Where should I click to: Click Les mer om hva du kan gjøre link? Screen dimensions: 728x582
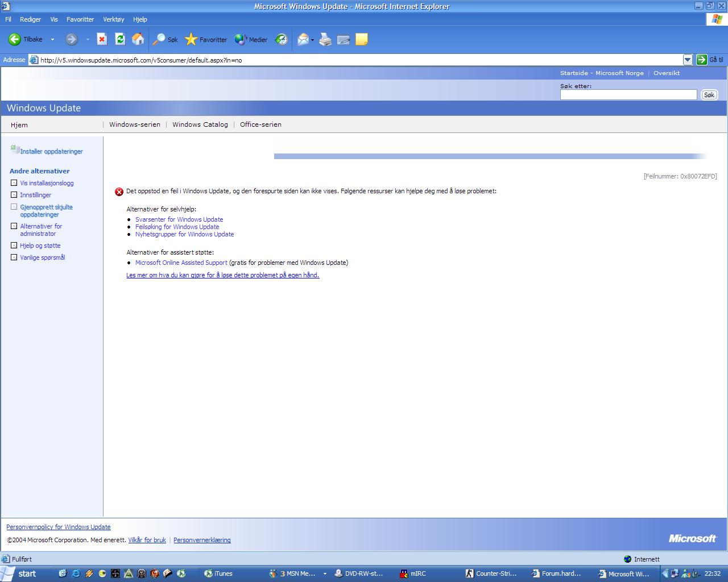(222, 275)
